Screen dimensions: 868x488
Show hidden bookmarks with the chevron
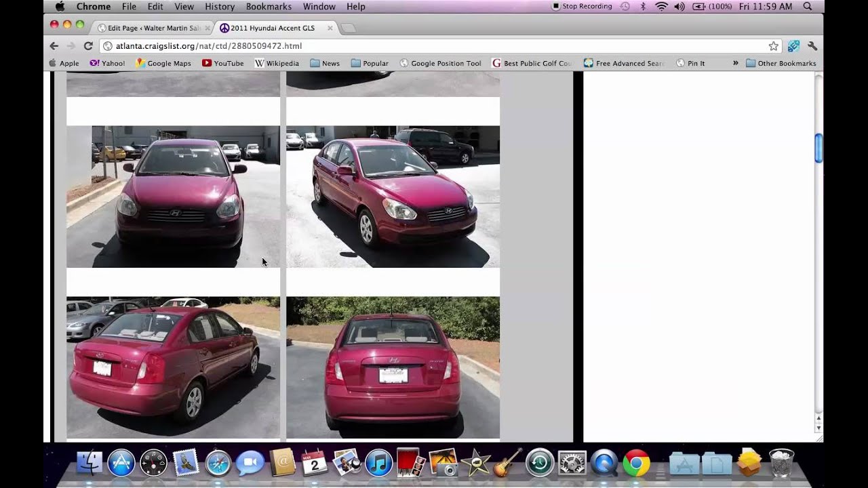[735, 63]
